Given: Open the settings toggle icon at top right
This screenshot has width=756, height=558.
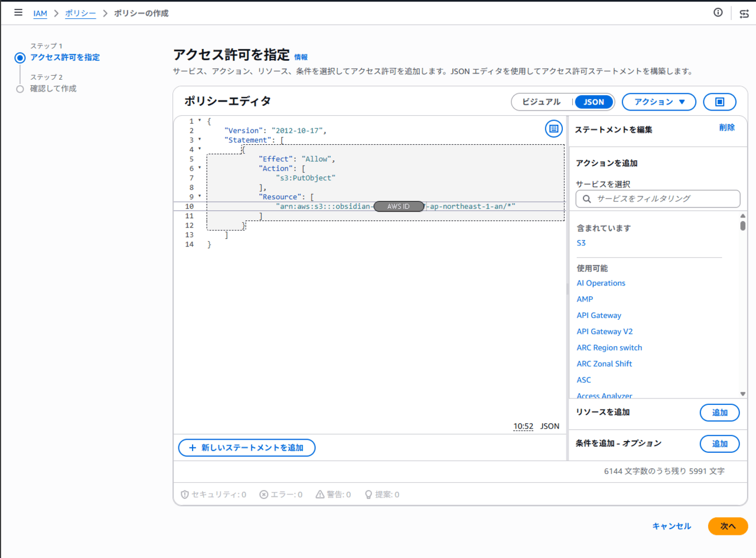Looking at the screenshot, I should (x=744, y=13).
